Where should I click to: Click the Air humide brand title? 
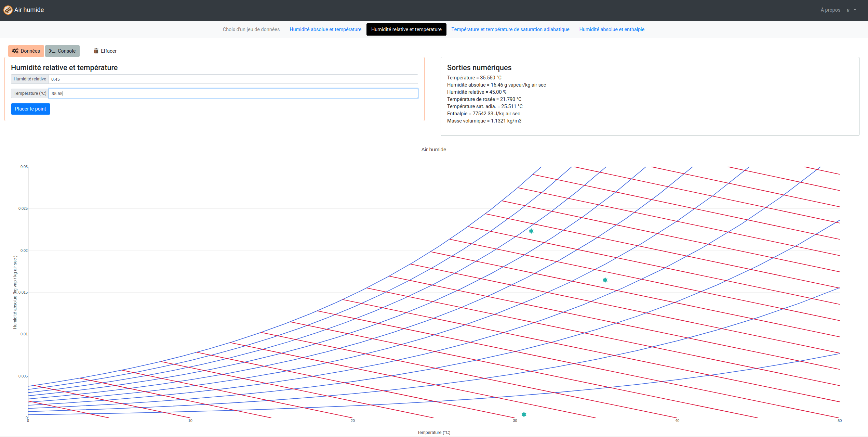[x=29, y=10]
